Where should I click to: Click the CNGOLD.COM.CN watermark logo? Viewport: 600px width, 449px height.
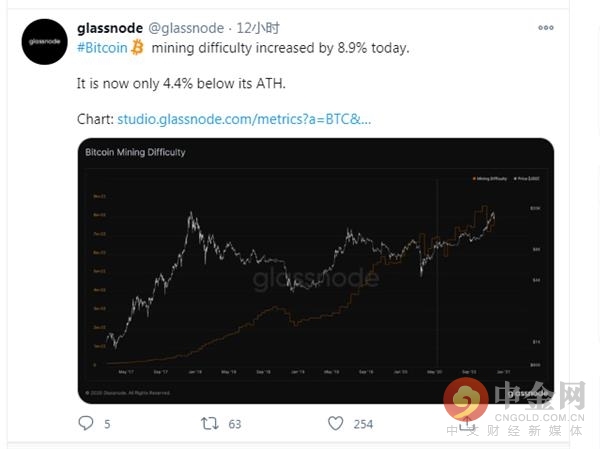tap(515, 408)
